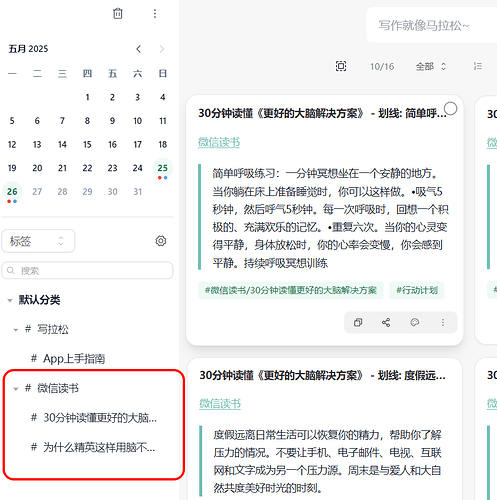Viewport: 497px width, 500px height.
Task: Click the 五月 2025 month title
Action: tap(28, 49)
